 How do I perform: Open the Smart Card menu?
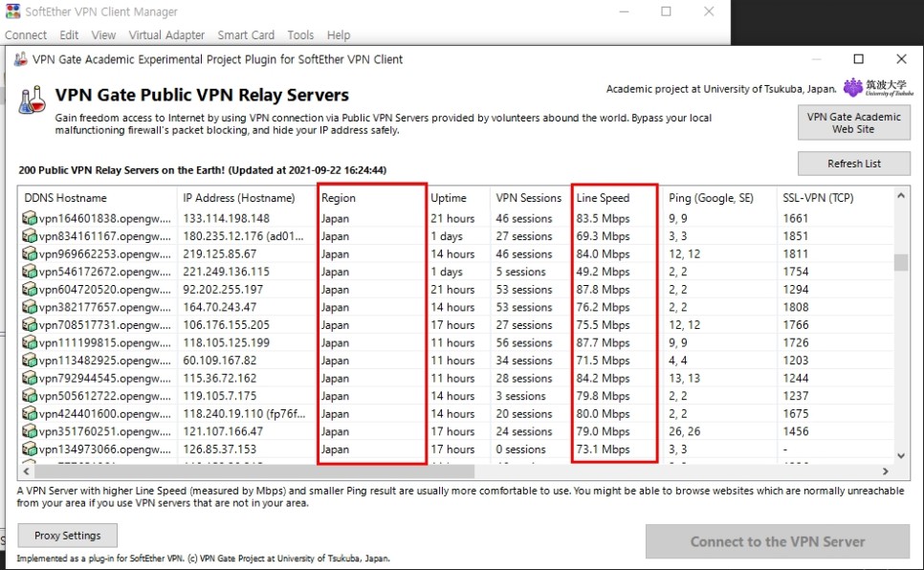[x=246, y=35]
